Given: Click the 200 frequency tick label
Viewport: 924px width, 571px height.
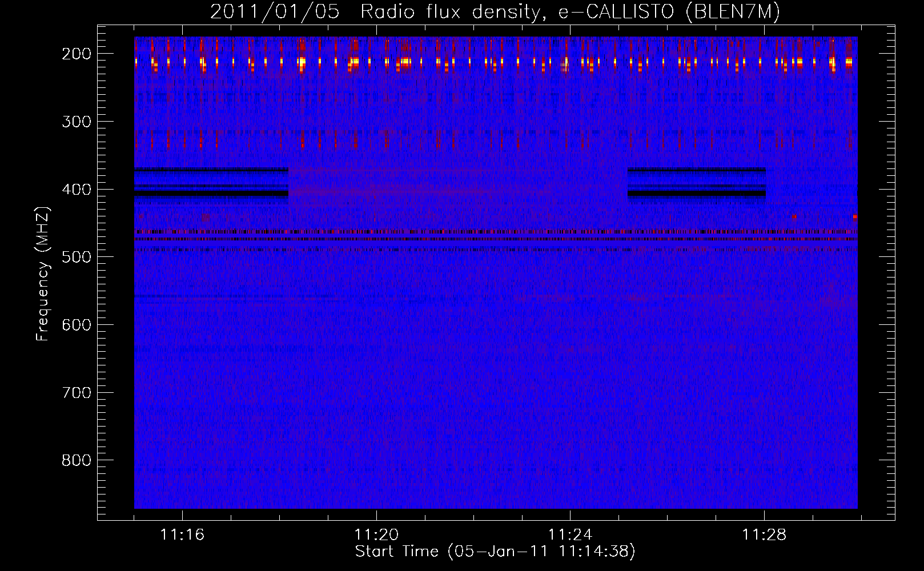Looking at the screenshot, I should click(76, 54).
